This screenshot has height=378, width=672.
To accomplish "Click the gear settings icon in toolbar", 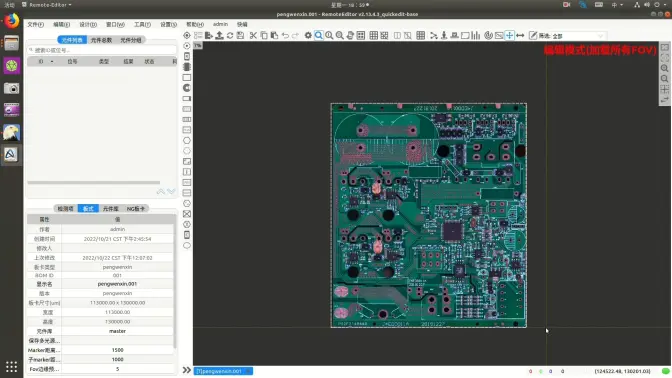I will [308, 36].
